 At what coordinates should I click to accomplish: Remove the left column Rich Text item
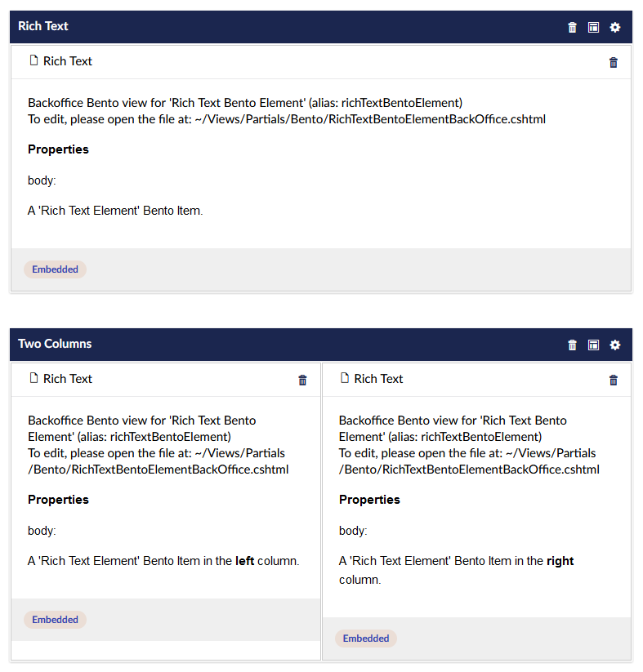302,381
